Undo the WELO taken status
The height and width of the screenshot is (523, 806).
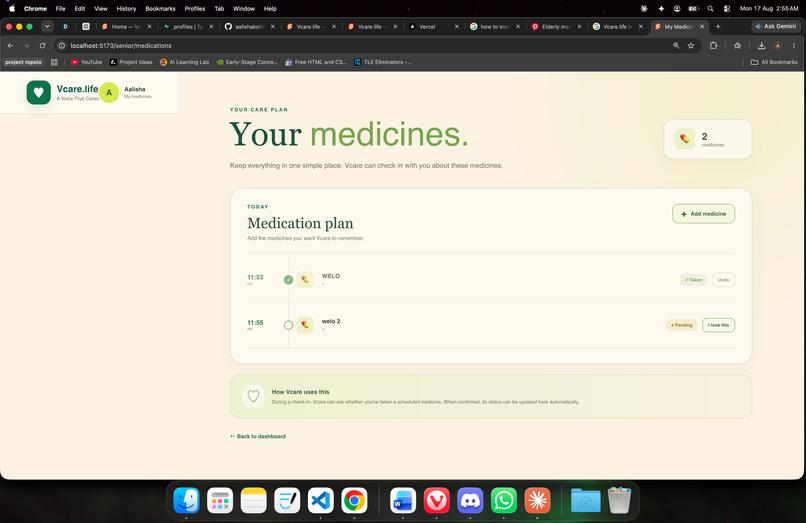pos(723,280)
